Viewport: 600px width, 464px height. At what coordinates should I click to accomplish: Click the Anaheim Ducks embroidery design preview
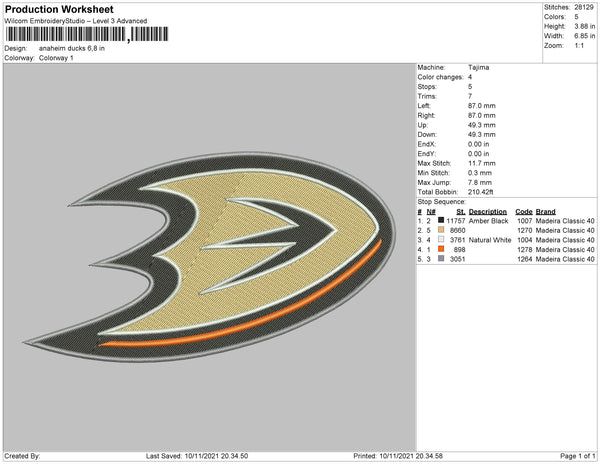click(x=210, y=257)
